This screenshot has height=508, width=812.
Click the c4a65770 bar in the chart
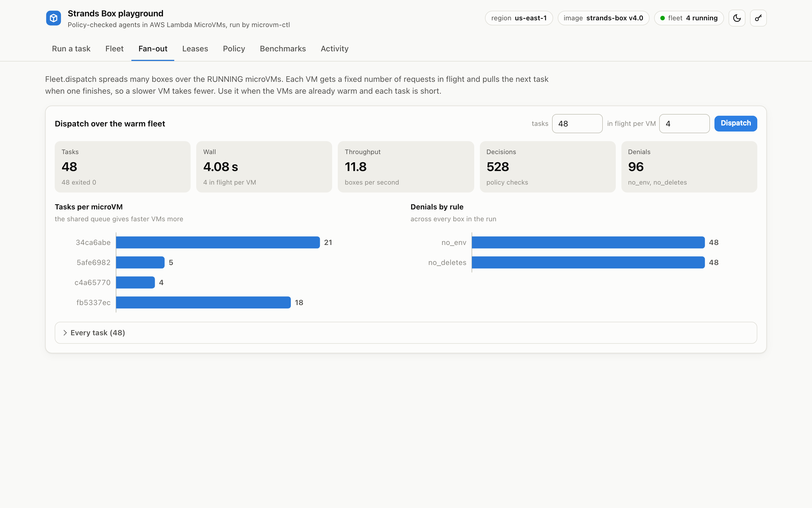tap(135, 283)
